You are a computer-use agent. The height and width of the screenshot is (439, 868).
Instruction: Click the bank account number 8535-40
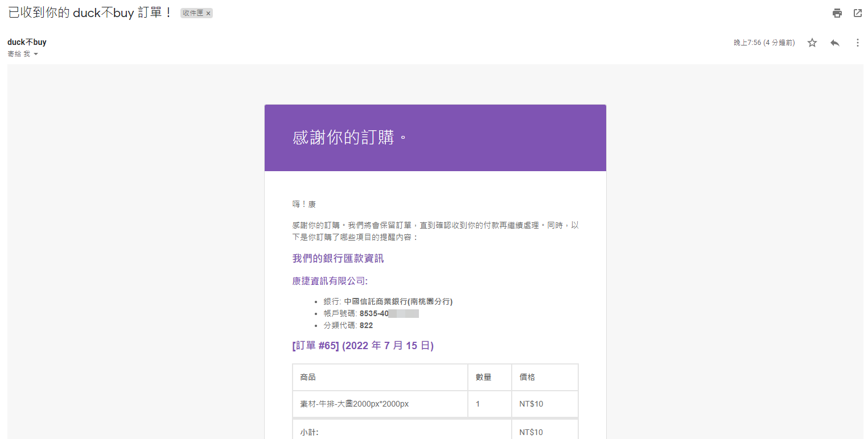[374, 313]
